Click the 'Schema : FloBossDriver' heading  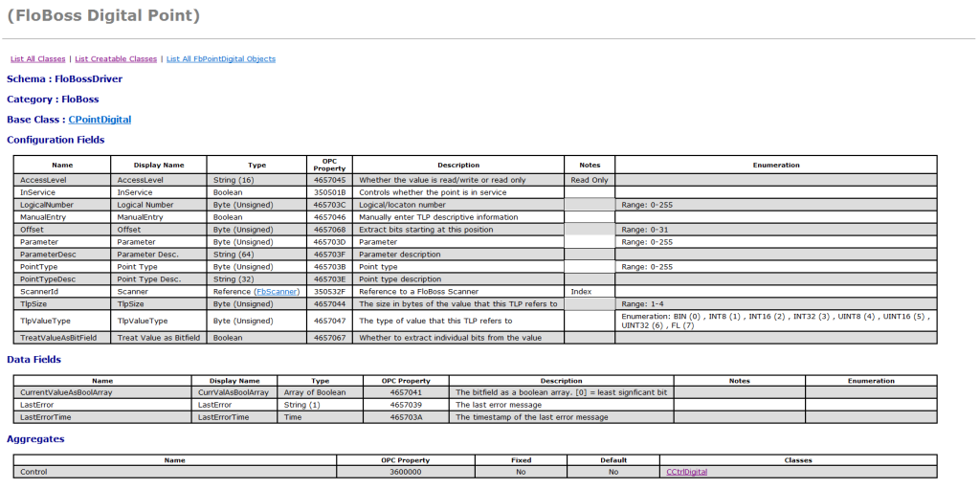click(x=64, y=79)
